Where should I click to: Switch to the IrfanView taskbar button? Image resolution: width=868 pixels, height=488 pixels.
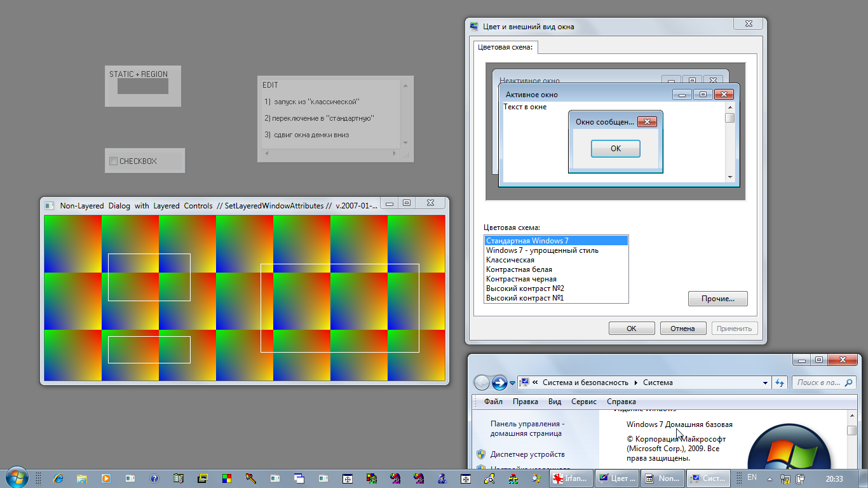[571, 478]
